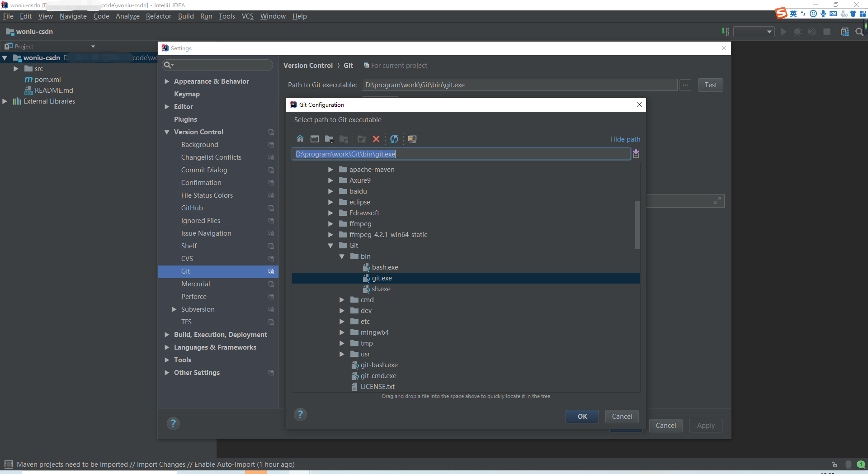
Task: Open the VCS menu
Action: coord(247,16)
